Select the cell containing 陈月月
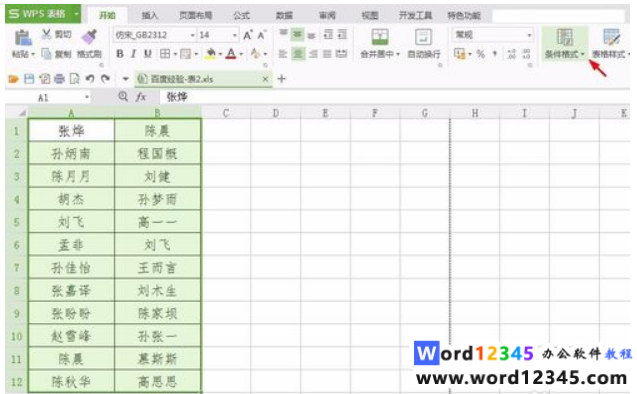The height and width of the screenshot is (394, 637). coord(72,176)
